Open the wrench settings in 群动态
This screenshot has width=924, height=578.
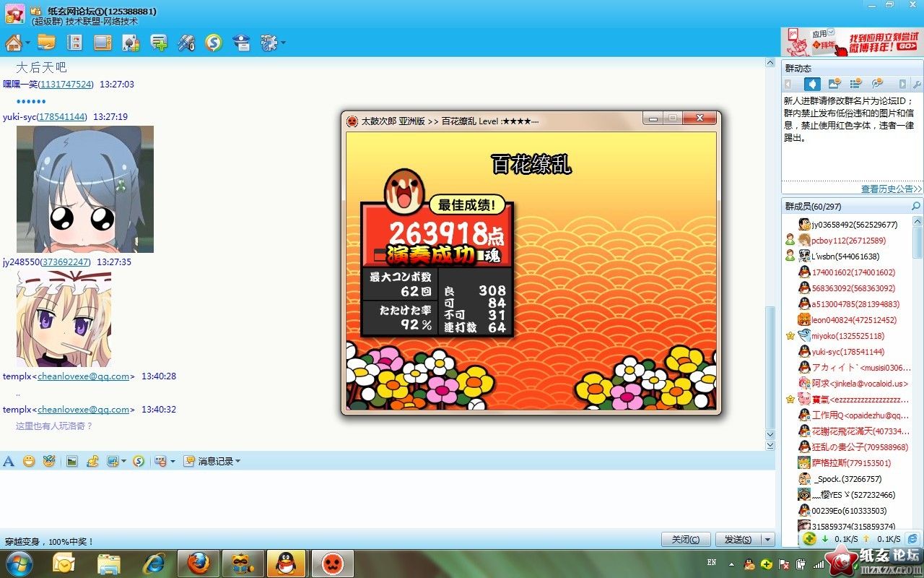point(917,85)
